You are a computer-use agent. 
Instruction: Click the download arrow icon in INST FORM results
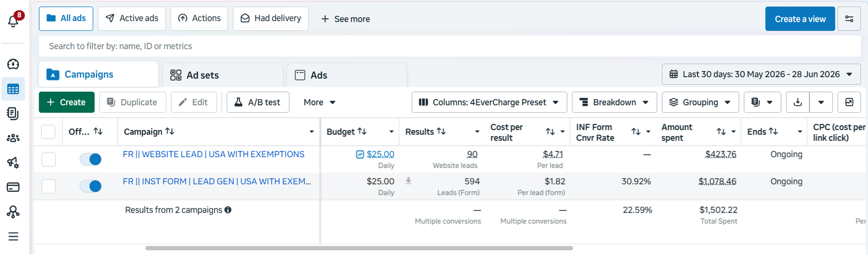(408, 181)
